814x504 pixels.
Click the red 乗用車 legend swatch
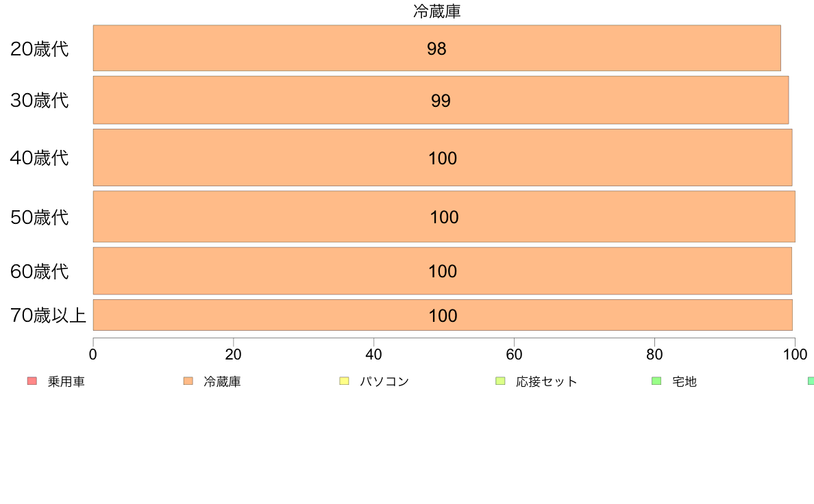point(32,381)
